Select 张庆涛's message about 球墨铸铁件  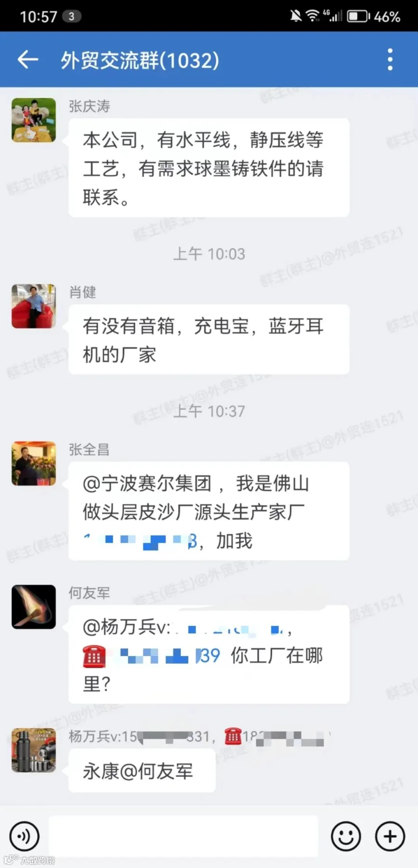[x=209, y=168]
